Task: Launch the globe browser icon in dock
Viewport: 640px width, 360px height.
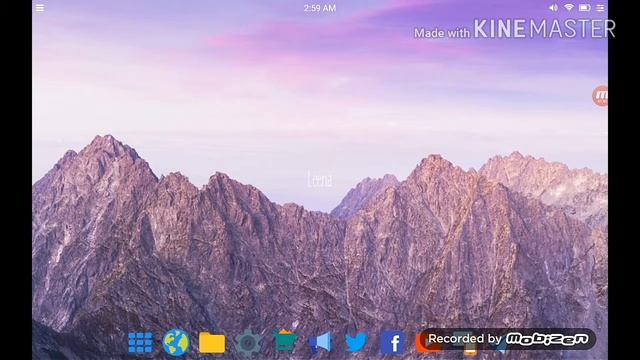Action: [x=176, y=342]
